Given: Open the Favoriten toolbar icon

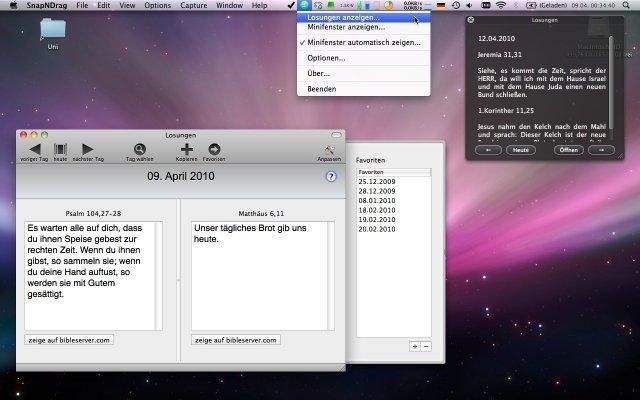Looking at the screenshot, I should coord(214,149).
